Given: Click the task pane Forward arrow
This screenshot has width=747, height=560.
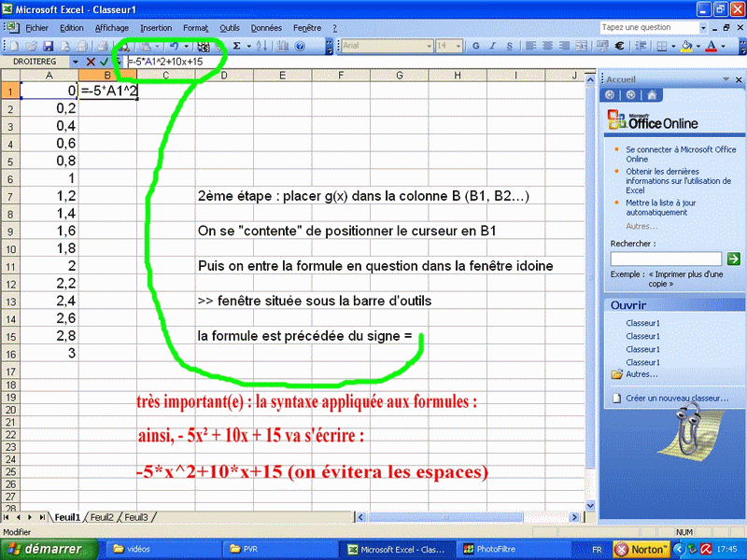Looking at the screenshot, I should [631, 95].
